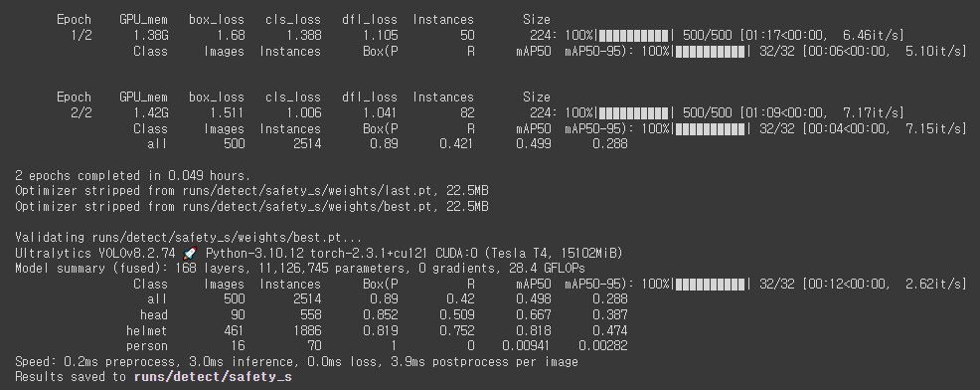Click the 'helmet' class label
This screenshot has height=390, width=980.
[147, 330]
